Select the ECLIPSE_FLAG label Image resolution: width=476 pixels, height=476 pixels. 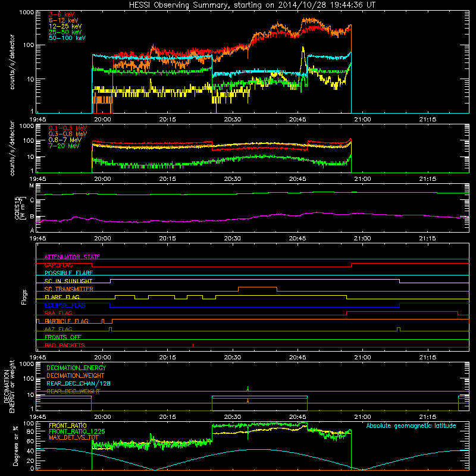(x=65, y=305)
